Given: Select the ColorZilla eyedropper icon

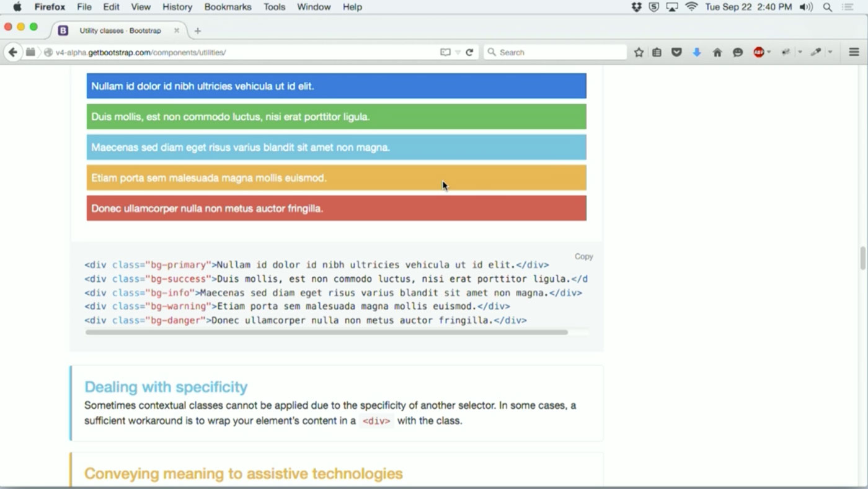Looking at the screenshot, I should tap(815, 52).
